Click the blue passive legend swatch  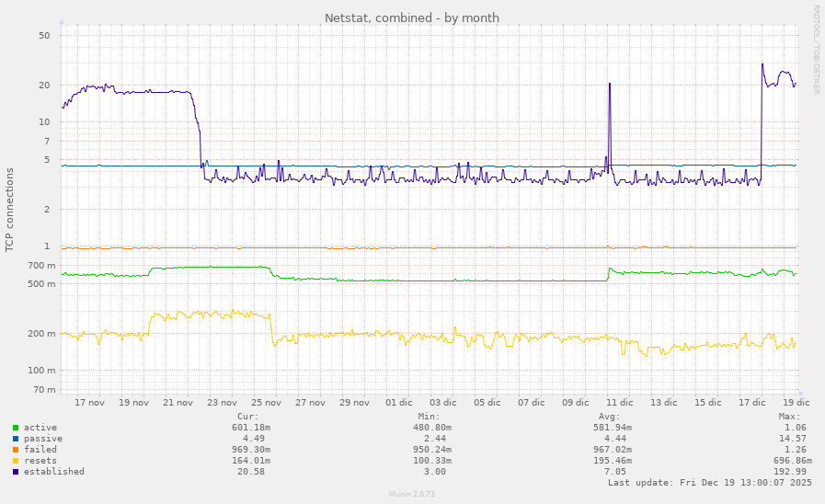click(x=16, y=439)
